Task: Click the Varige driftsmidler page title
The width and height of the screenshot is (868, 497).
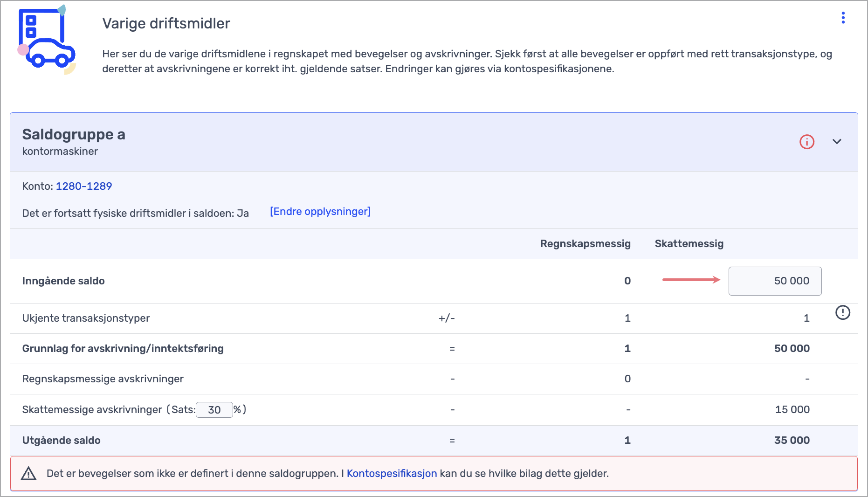Action: [x=166, y=23]
